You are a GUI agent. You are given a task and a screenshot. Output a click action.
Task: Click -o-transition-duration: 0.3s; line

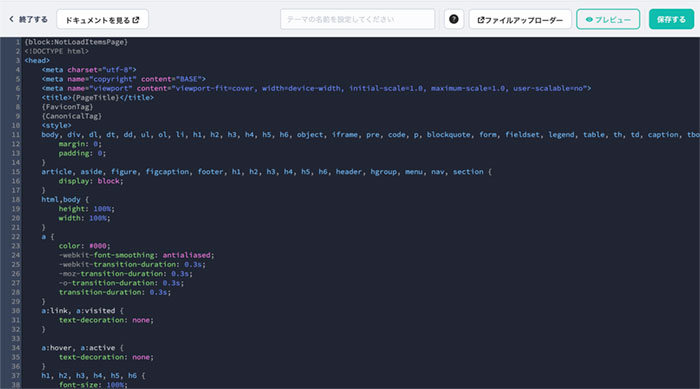pyautogui.click(x=121, y=283)
